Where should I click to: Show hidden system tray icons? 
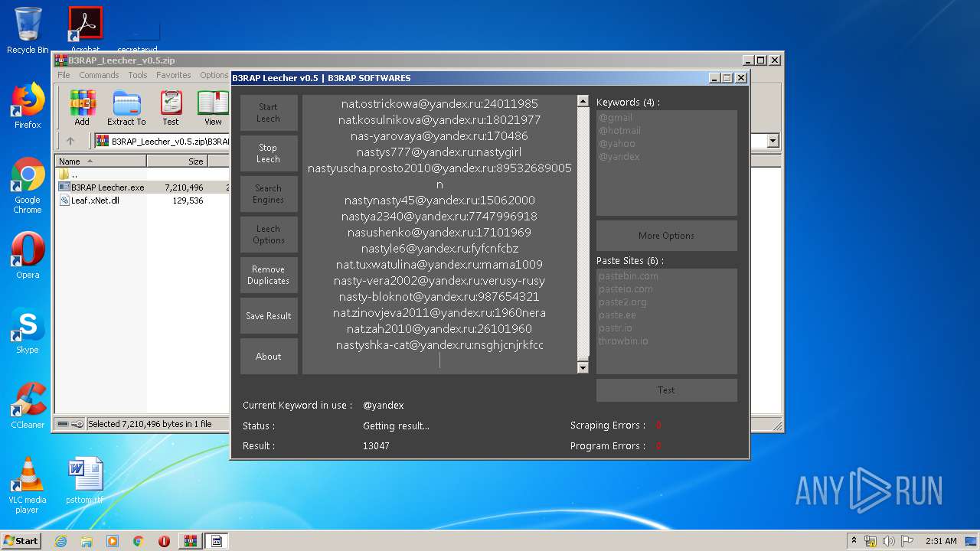pos(854,541)
